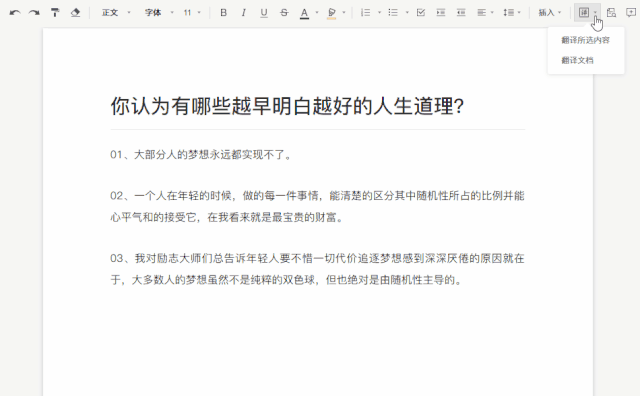640x396 pixels.
Task: Click the document title heading
Action: 287,106
